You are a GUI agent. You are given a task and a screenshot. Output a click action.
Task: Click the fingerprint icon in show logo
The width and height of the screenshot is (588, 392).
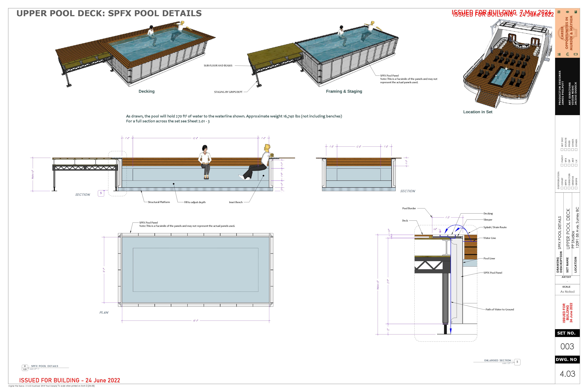tap(567, 12)
